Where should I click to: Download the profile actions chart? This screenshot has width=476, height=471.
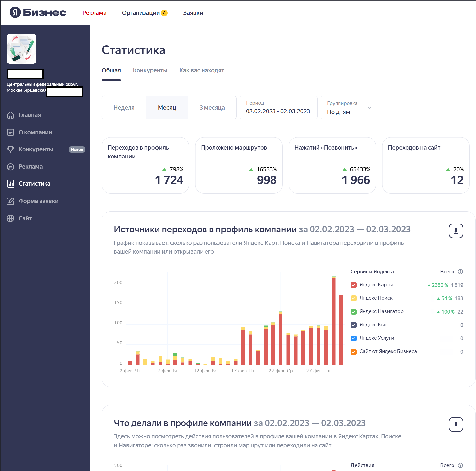coord(456,425)
